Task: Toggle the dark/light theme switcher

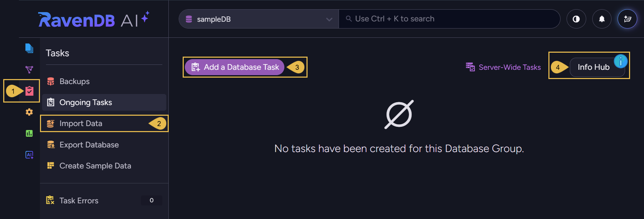Action: tap(576, 19)
